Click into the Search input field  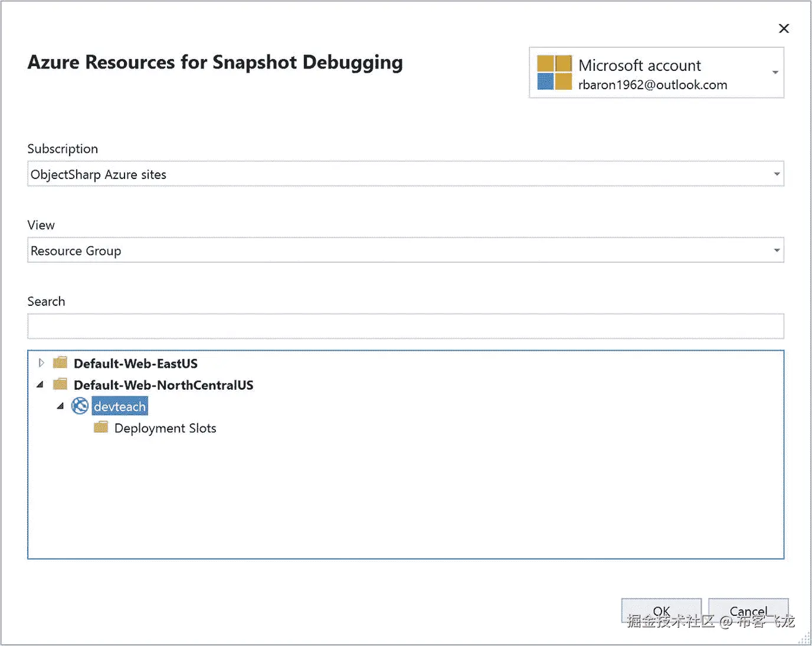405,327
